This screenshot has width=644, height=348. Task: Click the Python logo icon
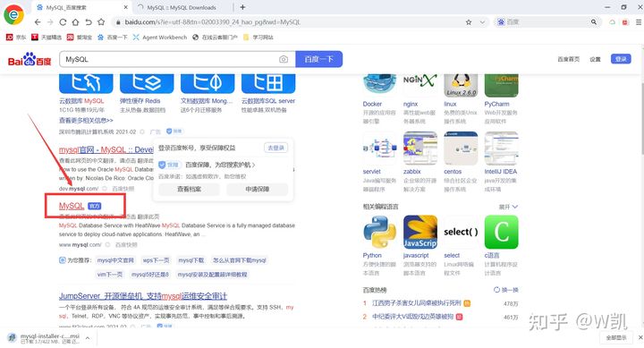click(379, 232)
